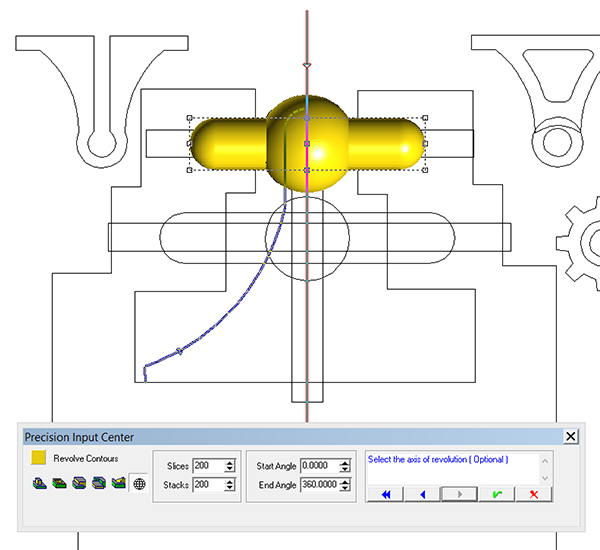Select the second dark slab tool icon
Viewport: 600px width, 550px height.
pyautogui.click(x=59, y=483)
